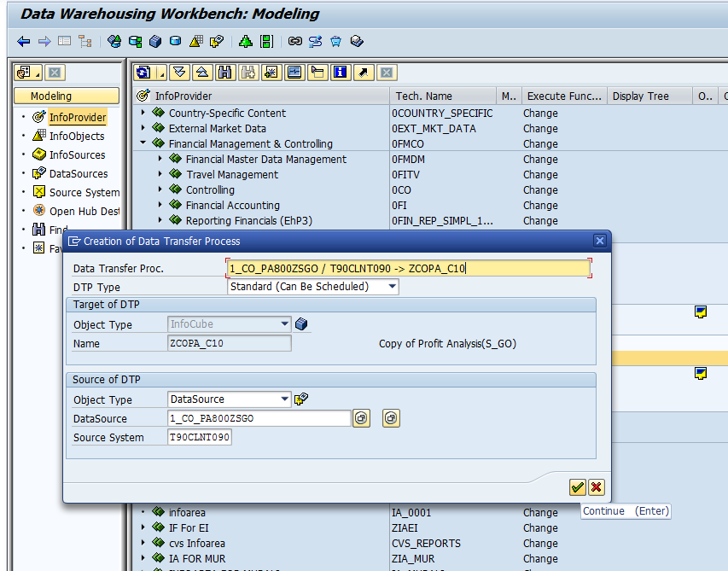Expand the Travel Management node
The width and height of the screenshot is (728, 571).
(x=160, y=174)
